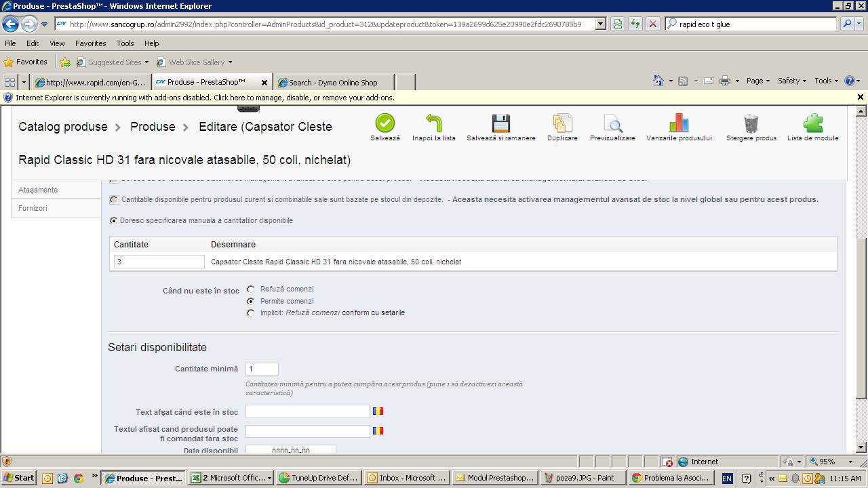
Task: Select the Permite comenzi radio option
Action: [x=251, y=301]
